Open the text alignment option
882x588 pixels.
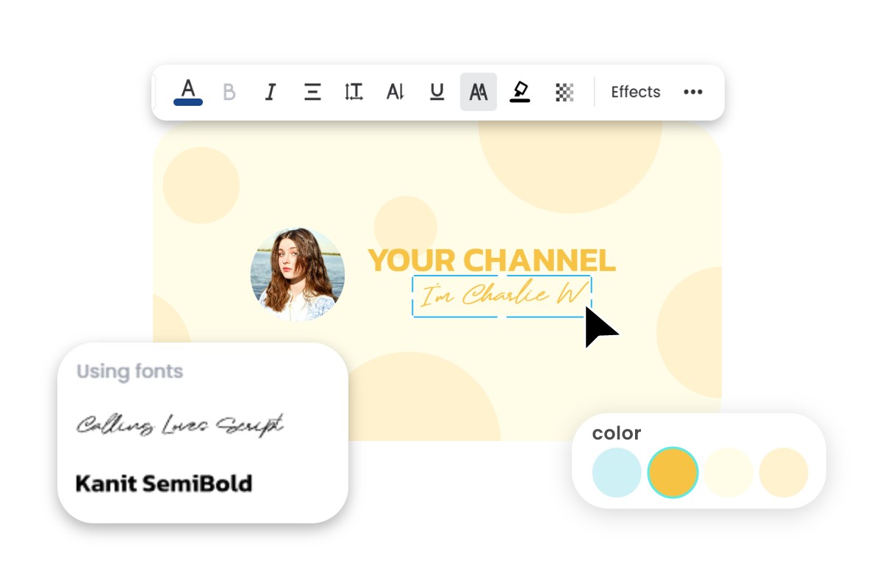[x=312, y=91]
